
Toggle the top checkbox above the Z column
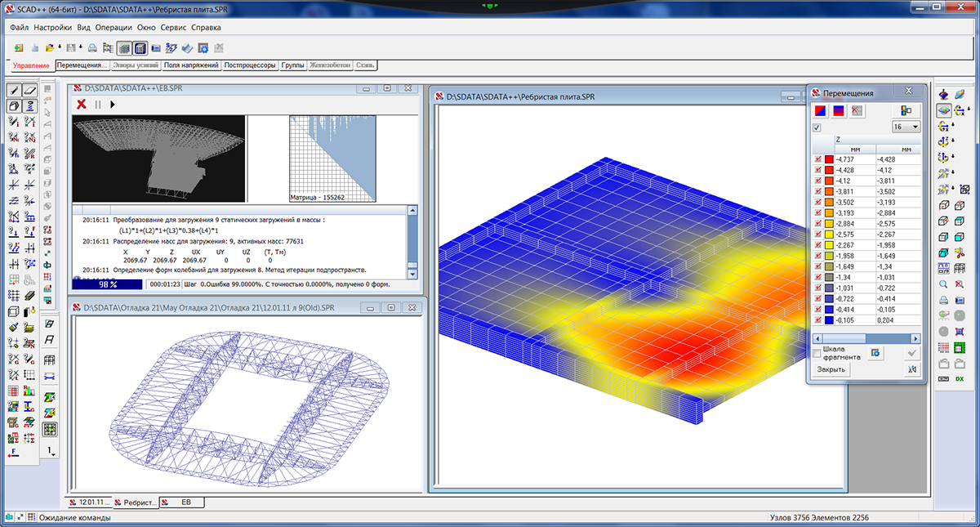pos(817,127)
